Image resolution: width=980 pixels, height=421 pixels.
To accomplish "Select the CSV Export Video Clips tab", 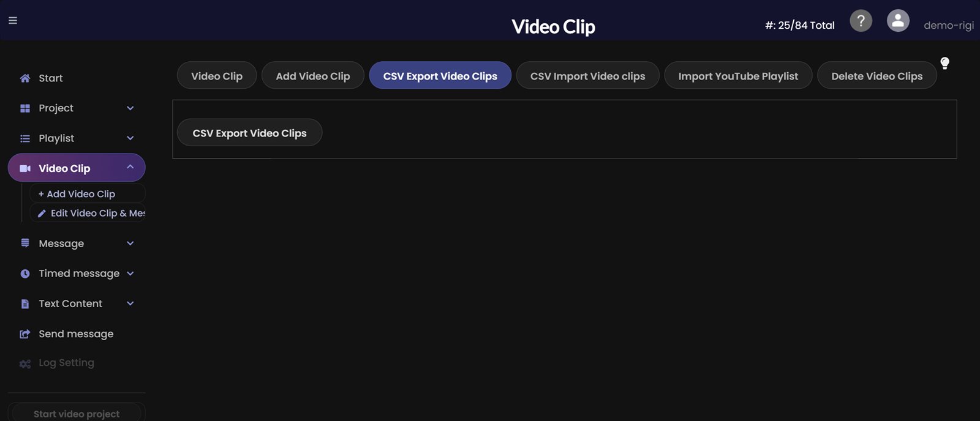I will point(440,75).
